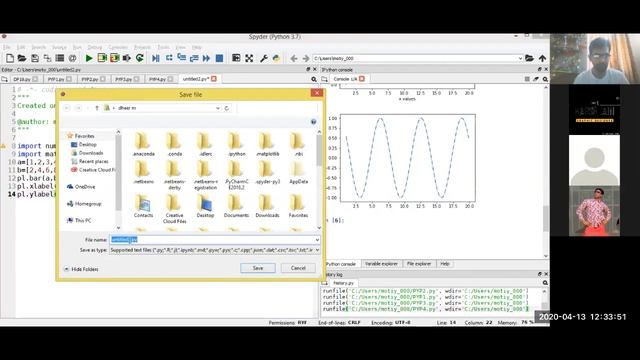Select the .anaconda folder
The image size is (640, 360).
[143, 144]
